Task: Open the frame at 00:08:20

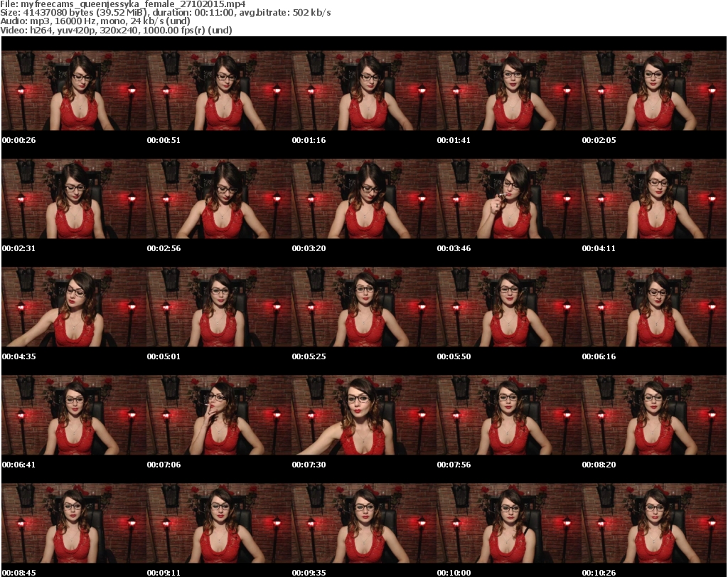Action: coord(654,415)
